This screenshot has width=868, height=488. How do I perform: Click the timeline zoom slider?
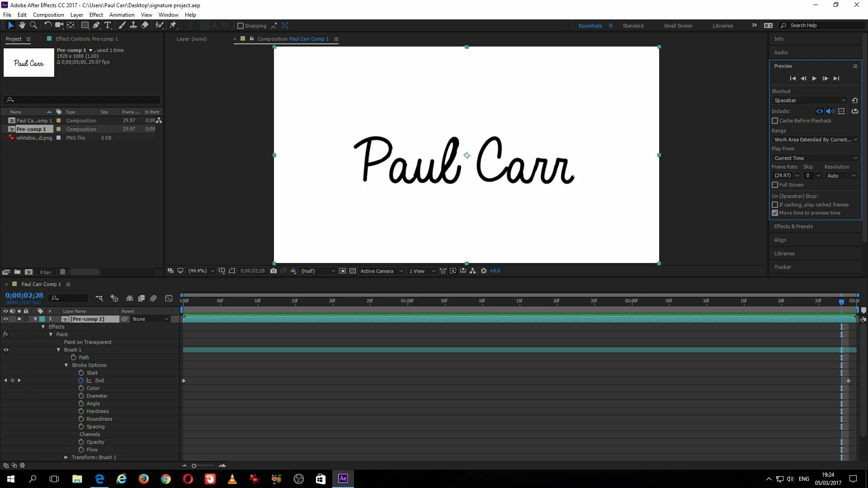[194, 465]
